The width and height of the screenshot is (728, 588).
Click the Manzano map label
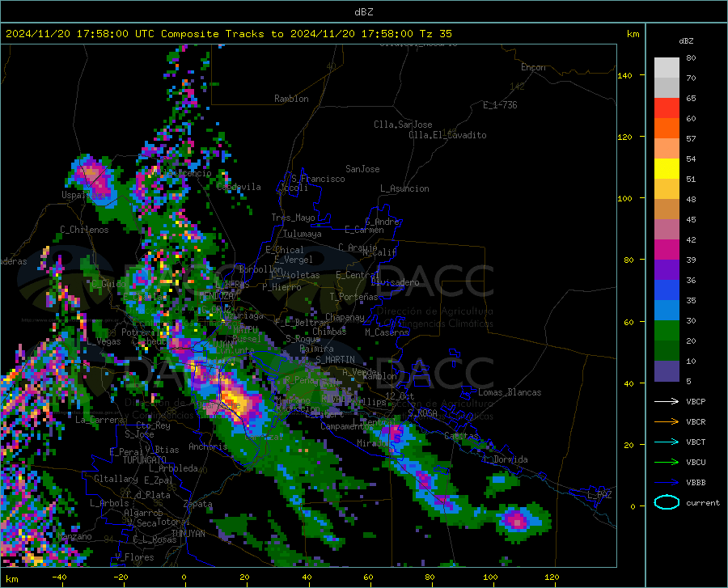click(74, 536)
